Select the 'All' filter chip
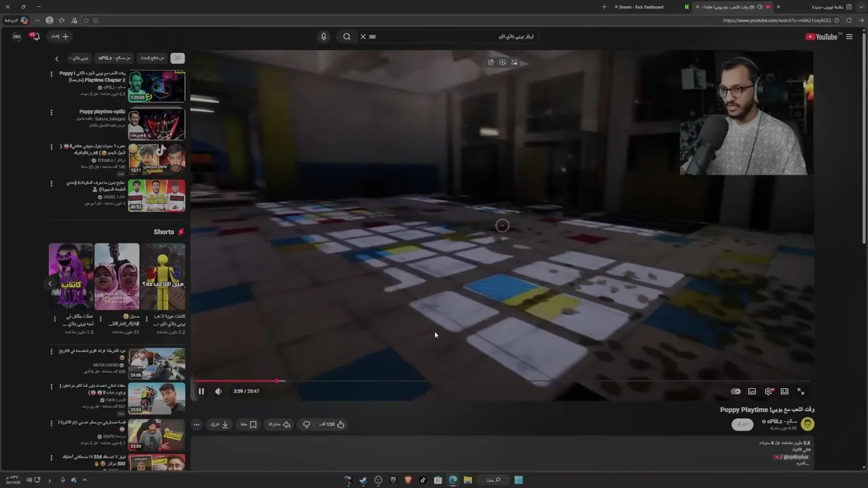This screenshot has height=488, width=868. [178, 58]
